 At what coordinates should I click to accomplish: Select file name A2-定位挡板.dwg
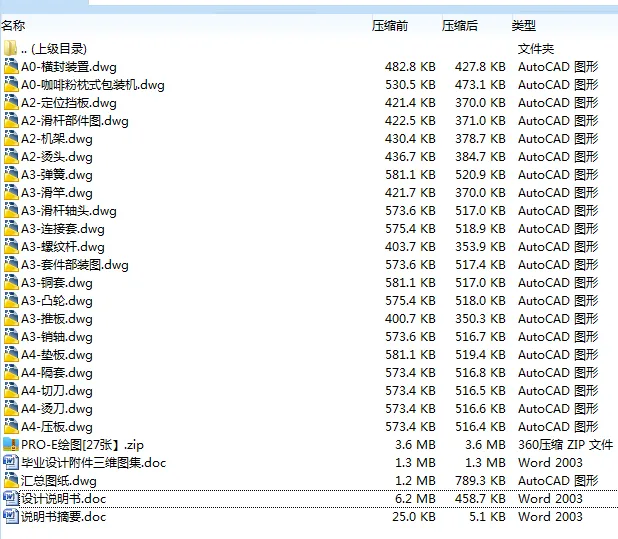coord(69,103)
